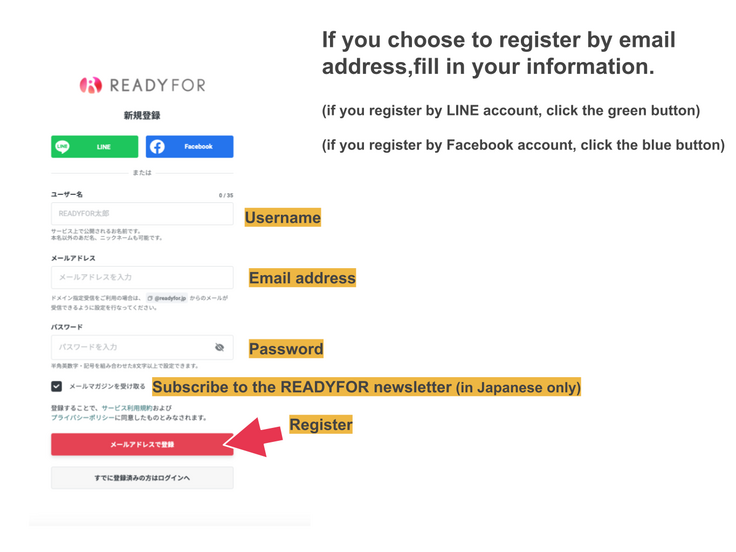Click the 新規登録 page heading

click(142, 115)
